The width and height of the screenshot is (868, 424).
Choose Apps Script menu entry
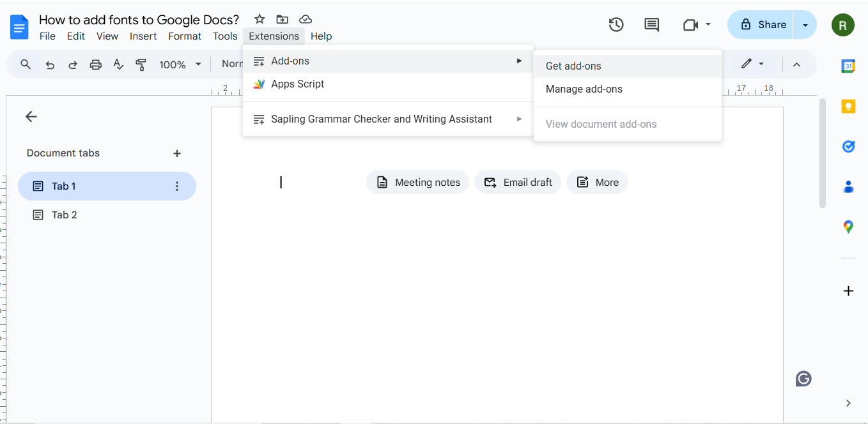coord(388,84)
